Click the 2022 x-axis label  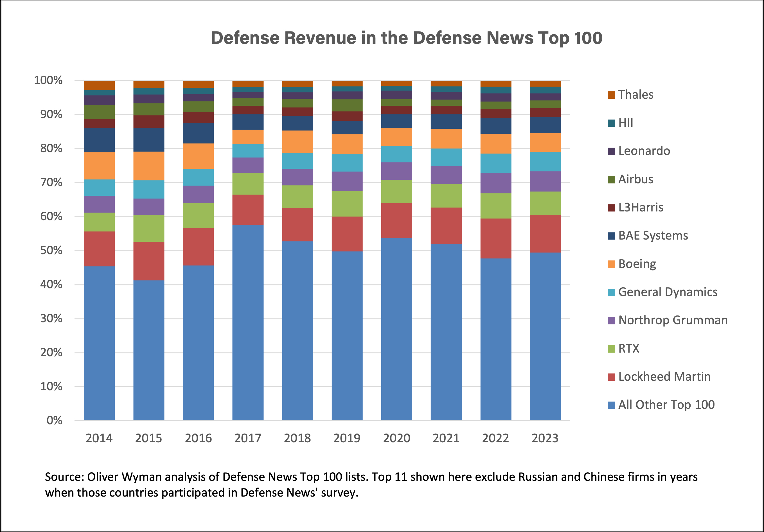coord(496,438)
